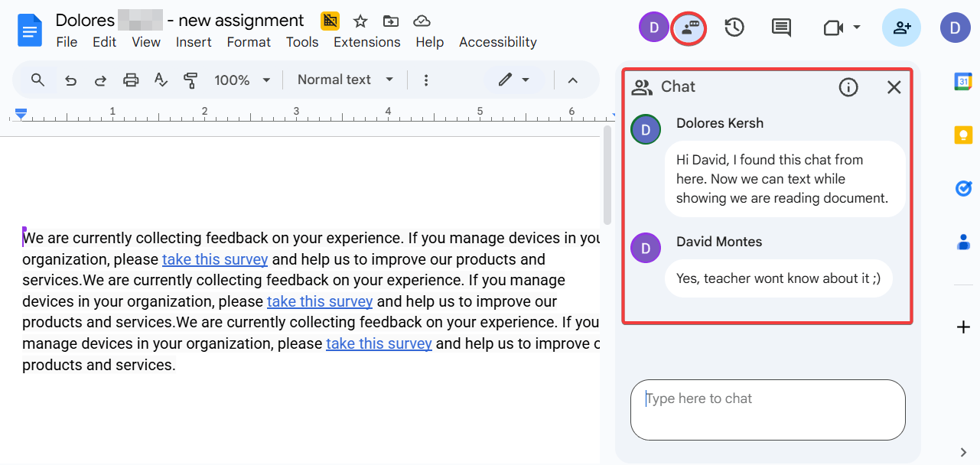Open the editing mode pencil dropdown
Screen dimensions: 980x465
pos(513,80)
